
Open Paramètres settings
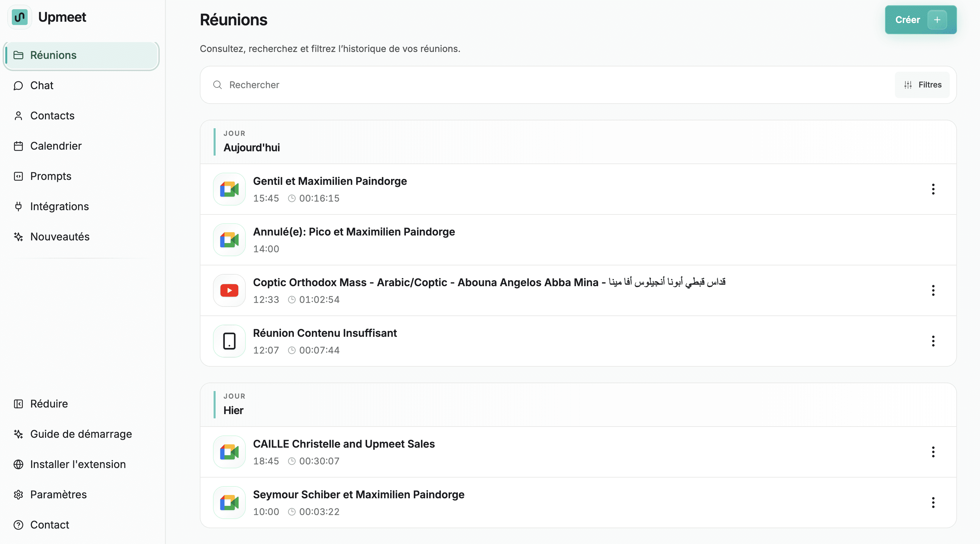pyautogui.click(x=58, y=495)
